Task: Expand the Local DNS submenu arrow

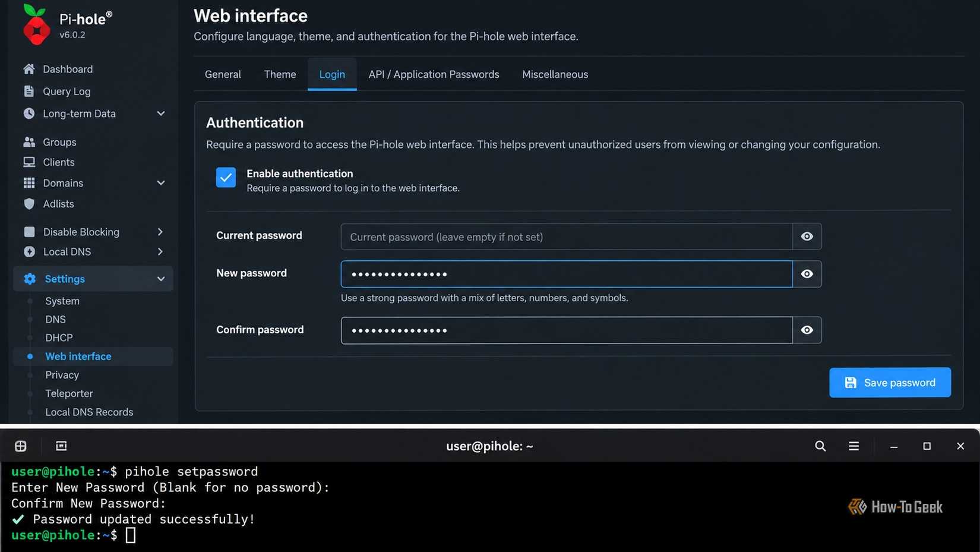Action: pos(160,252)
